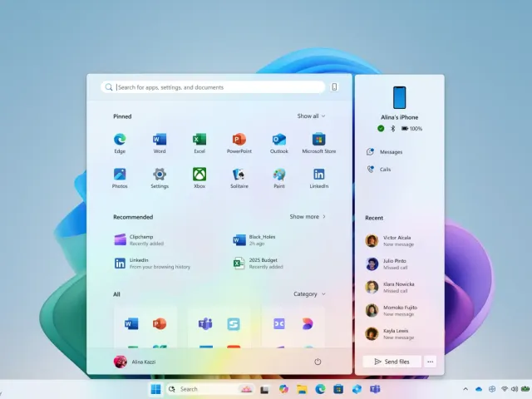The height and width of the screenshot is (399, 532).
Task: Launch PowerPoint from pinned apps
Action: pyautogui.click(x=239, y=140)
